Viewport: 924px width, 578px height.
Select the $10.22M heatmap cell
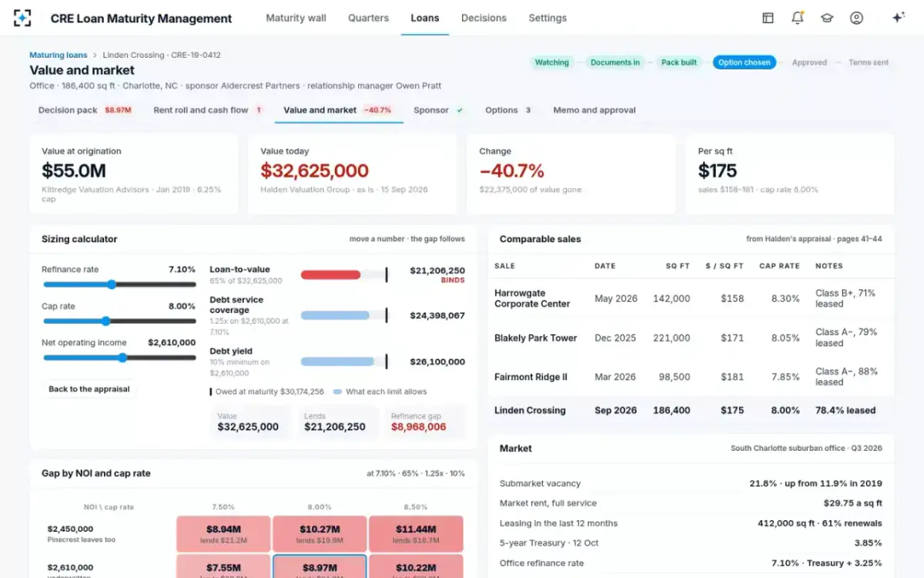click(x=416, y=566)
